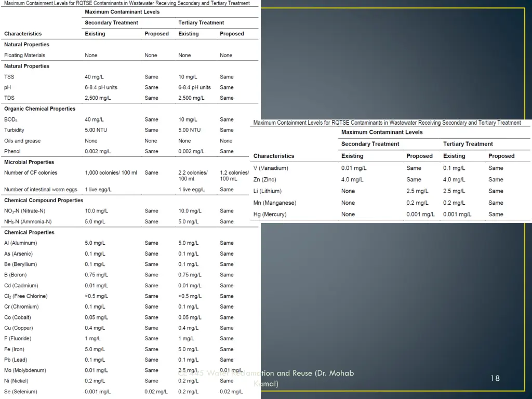This screenshot has height=399, width=532.
Task: Click the 'pH' row label
Action: pyautogui.click(x=7, y=87)
